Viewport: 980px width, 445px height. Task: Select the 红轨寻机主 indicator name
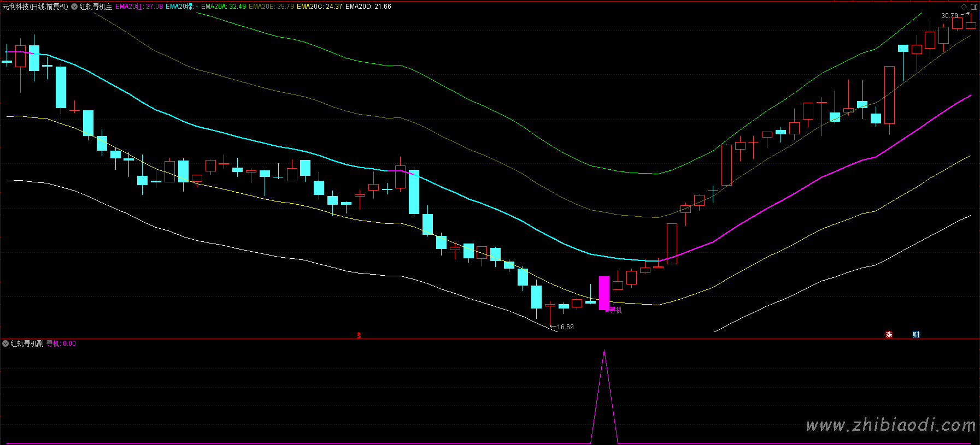click(x=96, y=7)
